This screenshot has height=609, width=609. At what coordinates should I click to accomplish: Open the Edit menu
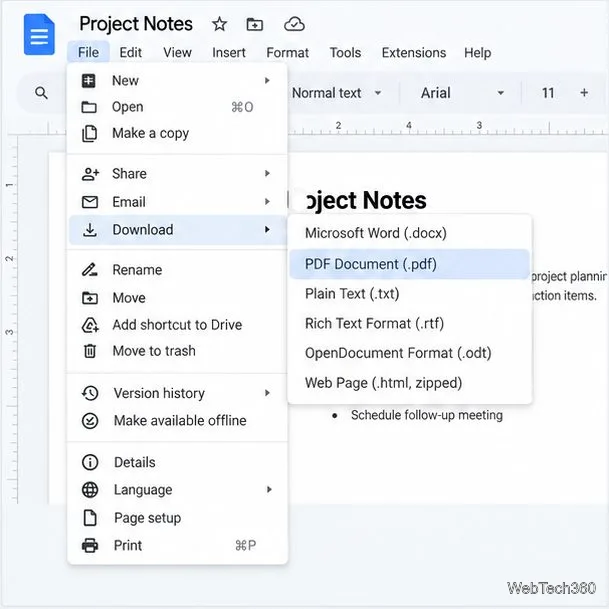tap(130, 52)
